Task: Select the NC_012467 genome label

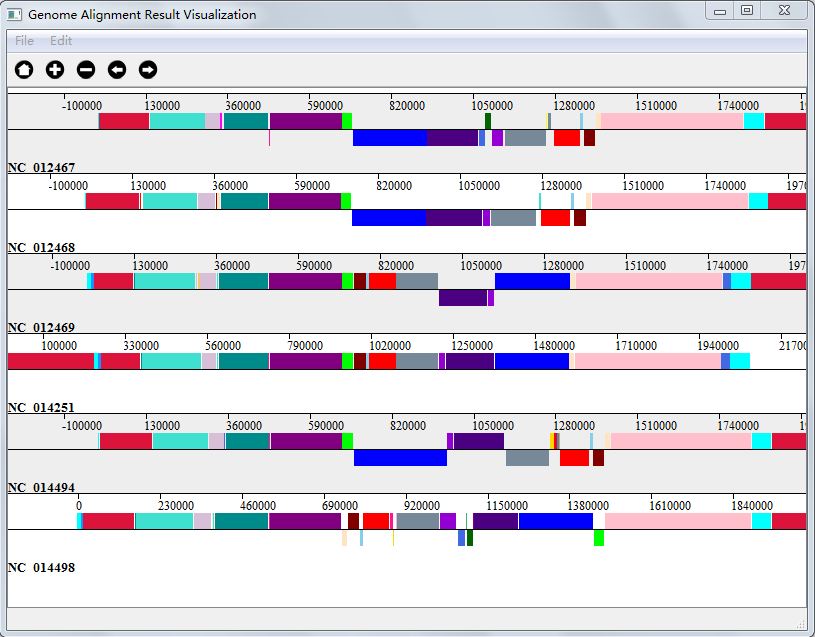Action: pyautogui.click(x=42, y=167)
